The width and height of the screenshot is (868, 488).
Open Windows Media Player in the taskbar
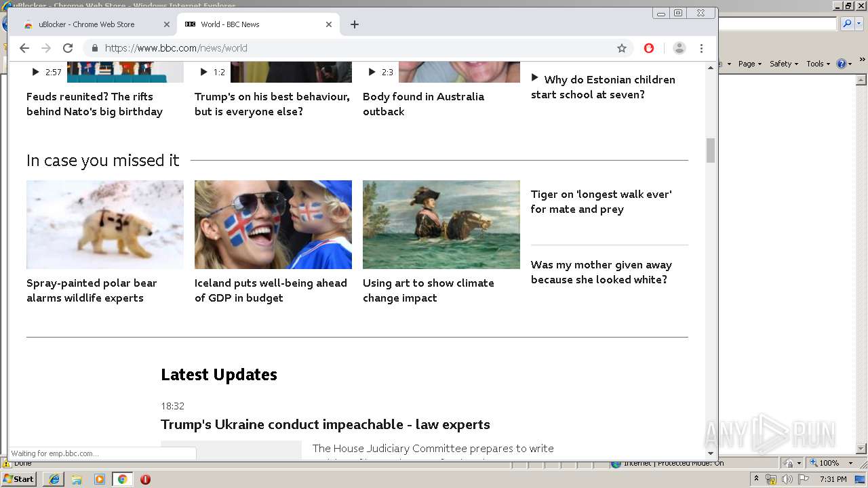click(x=100, y=479)
